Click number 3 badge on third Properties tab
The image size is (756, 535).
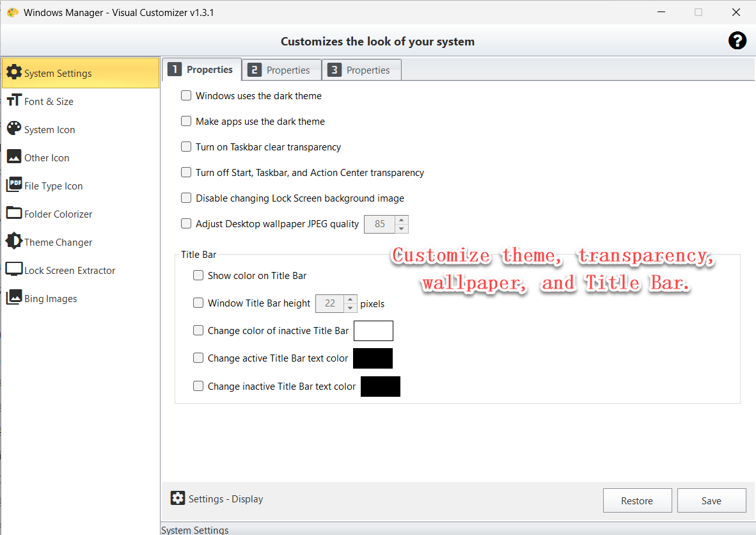tap(334, 70)
